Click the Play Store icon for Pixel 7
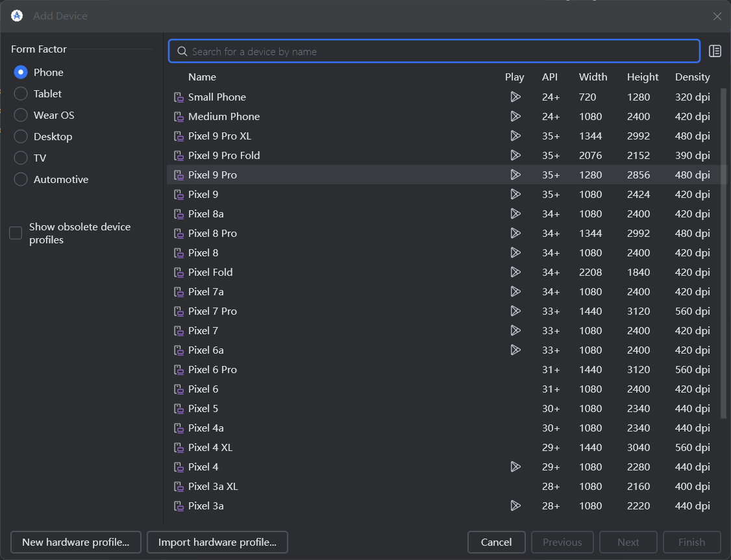 [515, 330]
